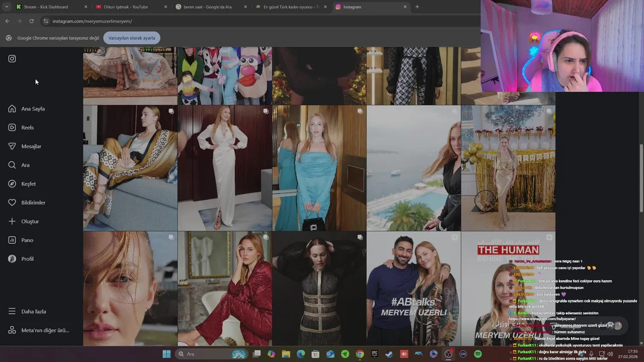Image resolution: width=644 pixels, height=362 pixels.
Task: Click Oluştur to create a post
Action: (24, 221)
